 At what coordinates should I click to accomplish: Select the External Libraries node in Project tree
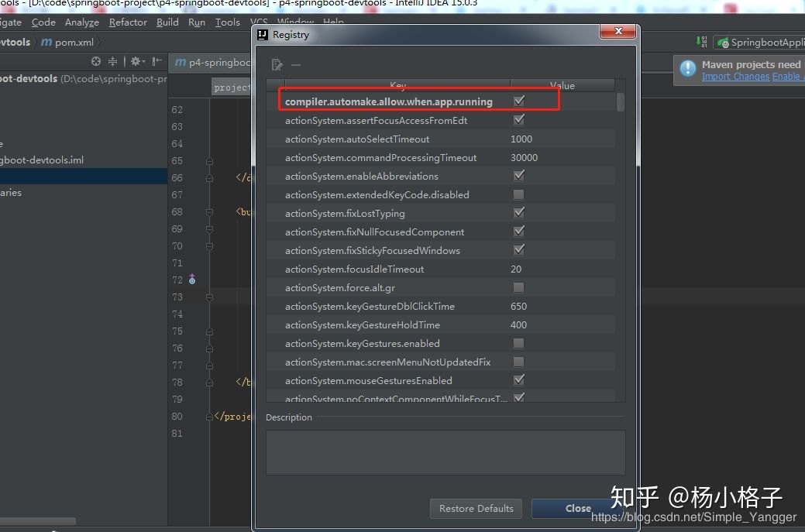[11, 192]
